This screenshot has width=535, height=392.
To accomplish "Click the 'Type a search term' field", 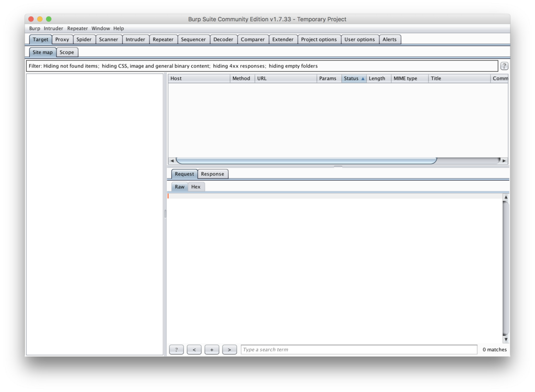I will coord(359,349).
